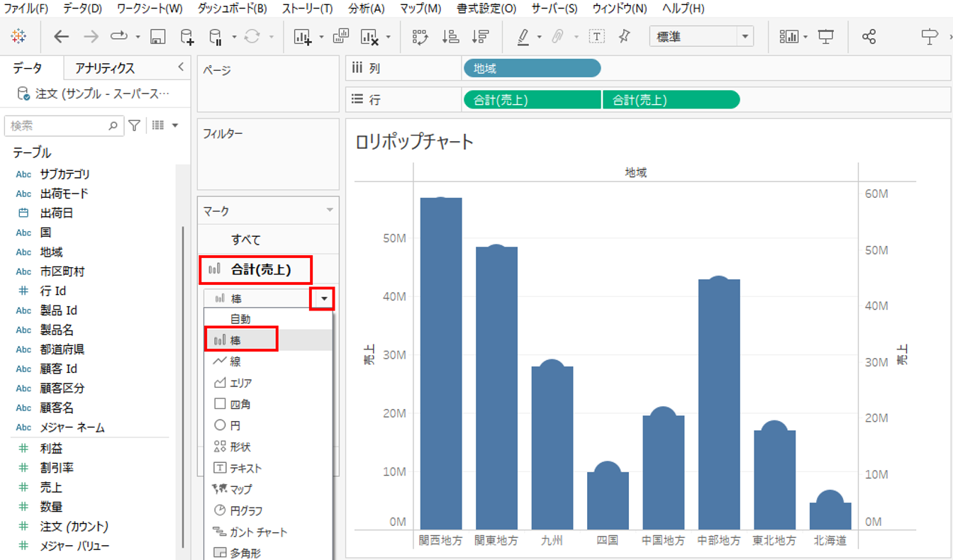Click the Tableau start page logo icon

[18, 37]
